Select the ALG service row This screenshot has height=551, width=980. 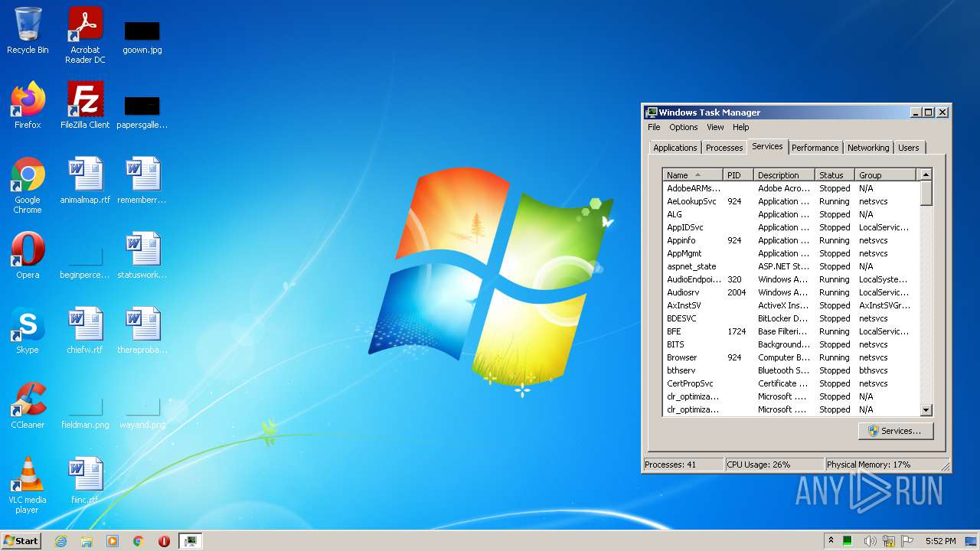[x=791, y=214]
